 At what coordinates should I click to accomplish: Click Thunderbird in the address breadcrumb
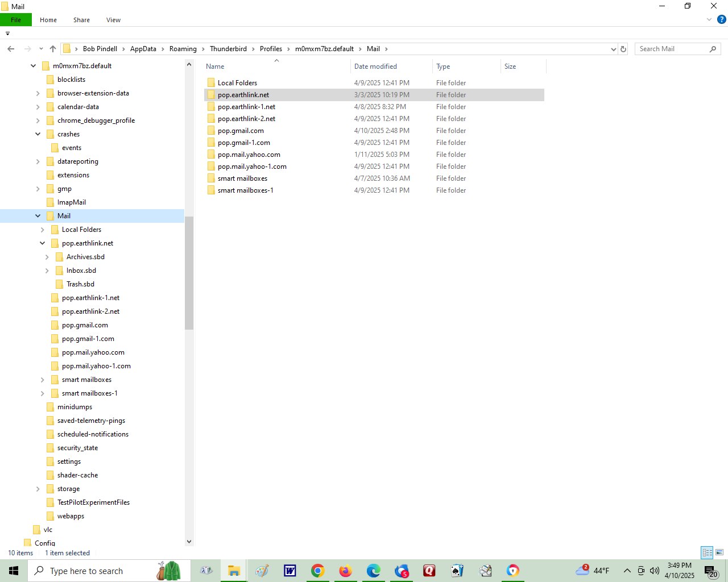(x=228, y=49)
